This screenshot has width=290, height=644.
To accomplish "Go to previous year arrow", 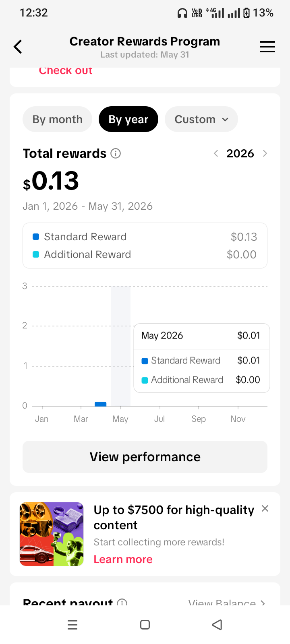I will point(216,153).
